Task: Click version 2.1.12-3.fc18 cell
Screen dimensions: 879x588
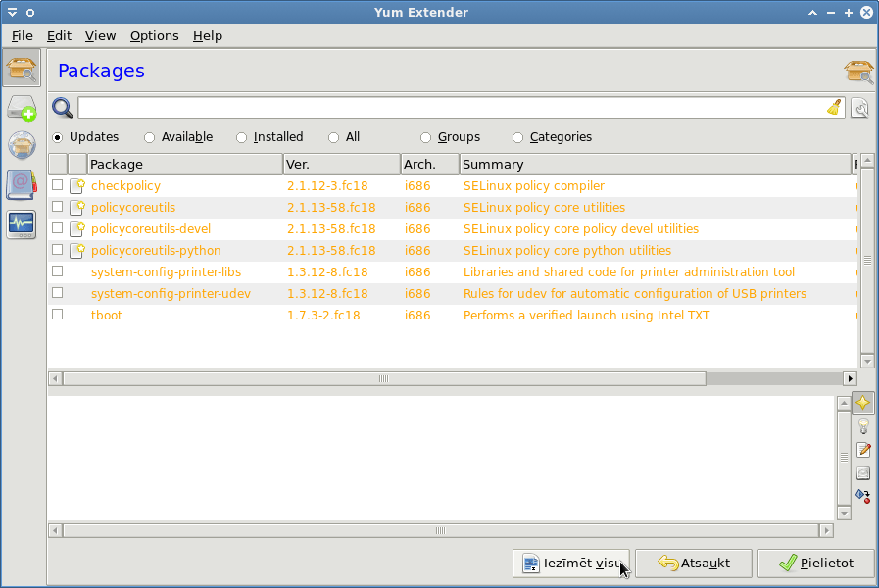Action: point(327,185)
